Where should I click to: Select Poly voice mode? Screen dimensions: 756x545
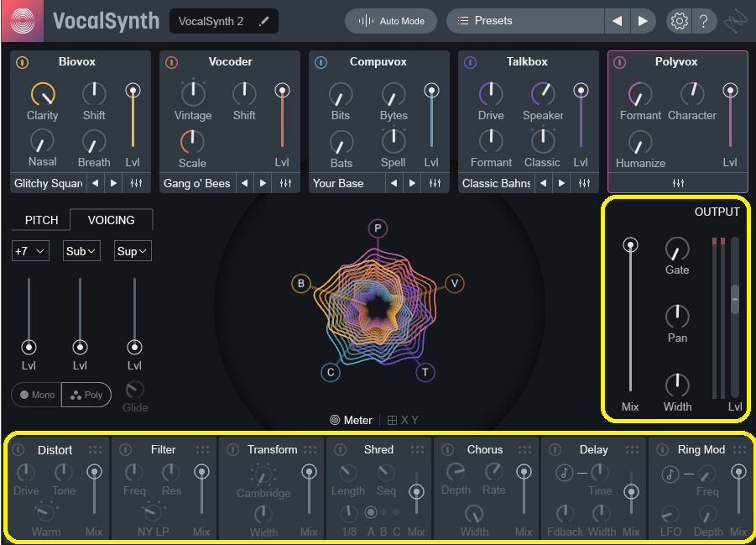point(86,395)
